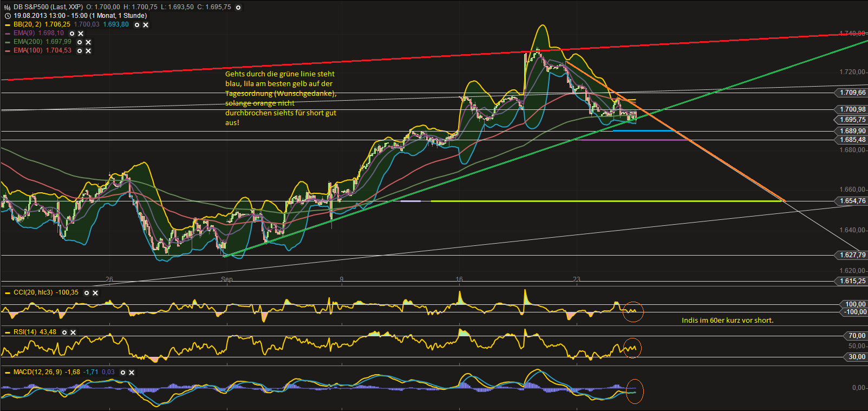Click the 1.627,79 price level tag
Viewport: 868px width, 411px height.
[851, 255]
